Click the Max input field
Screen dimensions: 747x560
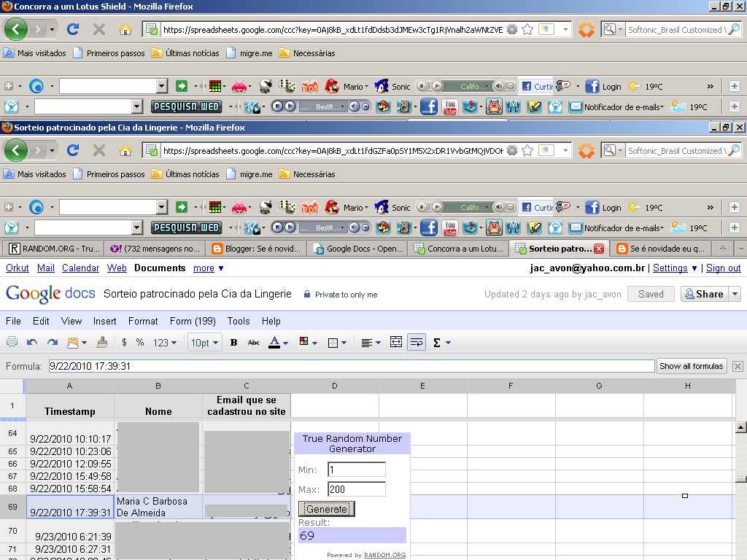pos(356,489)
